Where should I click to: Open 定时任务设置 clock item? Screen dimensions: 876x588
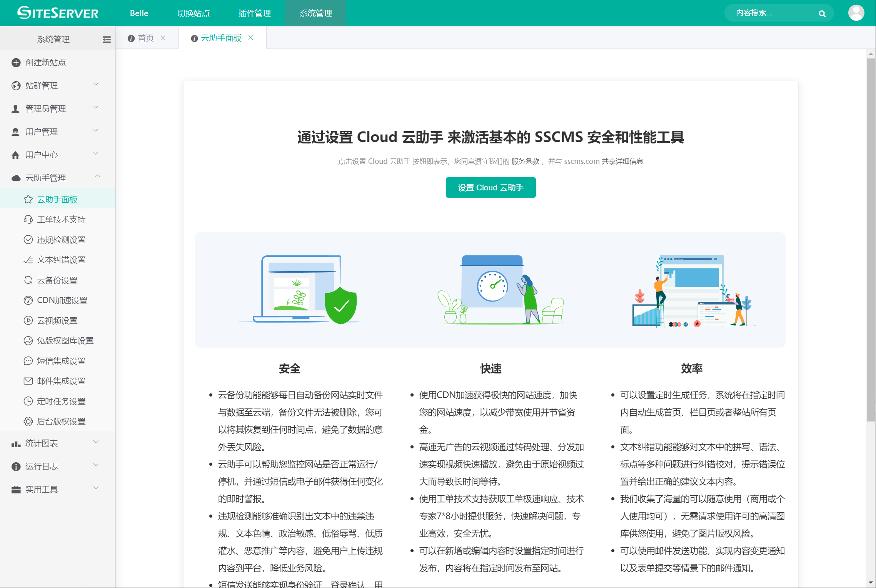tap(61, 401)
